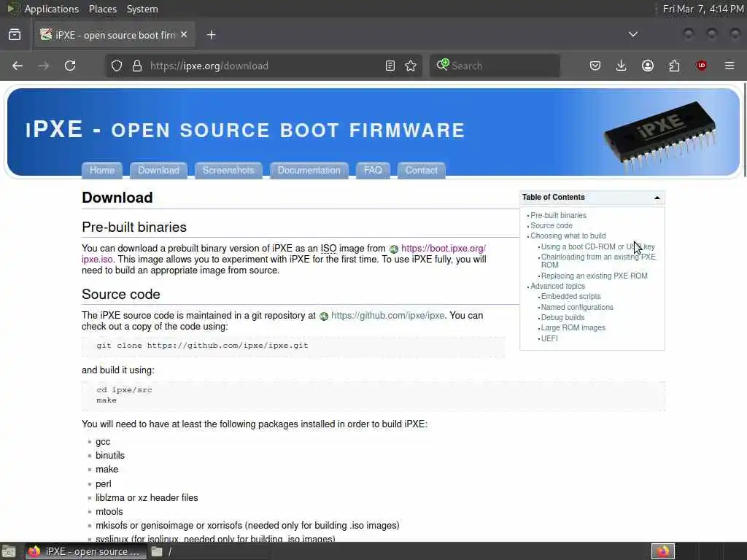Open the tracking protection shield
The image size is (747, 560).
[117, 66]
